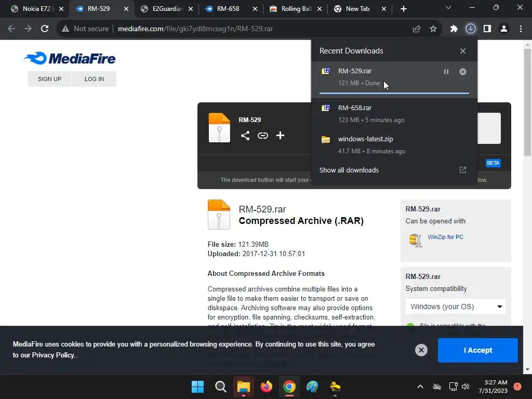Click the MediaFire share icon for RM-529
The image size is (532, 399).
(245, 136)
